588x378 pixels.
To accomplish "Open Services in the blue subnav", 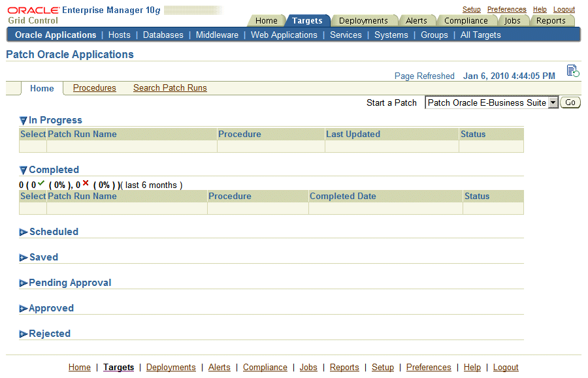I will pos(346,35).
